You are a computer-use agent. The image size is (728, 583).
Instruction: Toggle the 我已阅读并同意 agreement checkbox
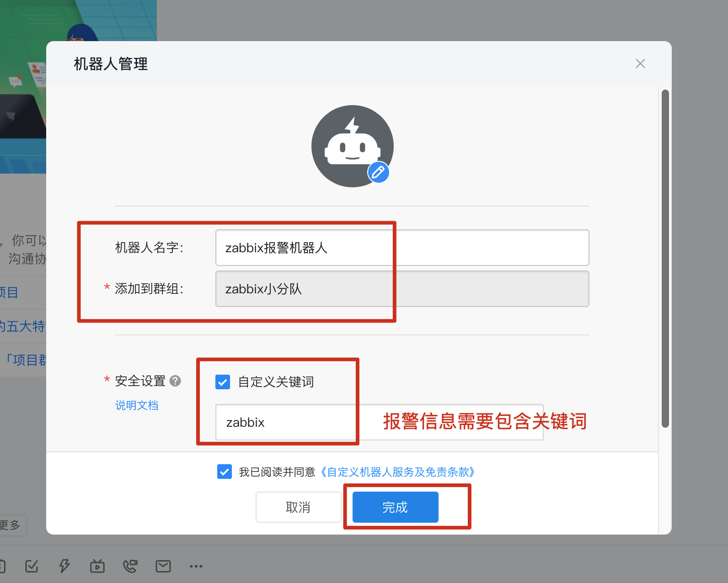click(225, 472)
